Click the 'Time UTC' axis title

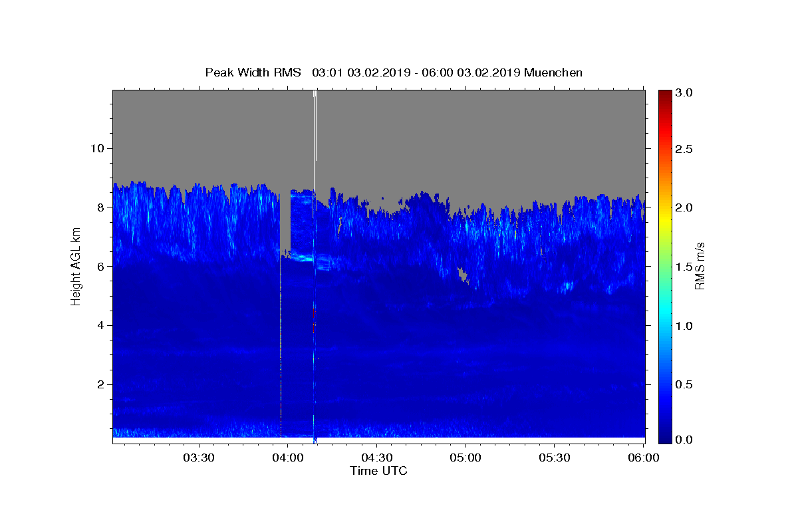click(x=378, y=471)
